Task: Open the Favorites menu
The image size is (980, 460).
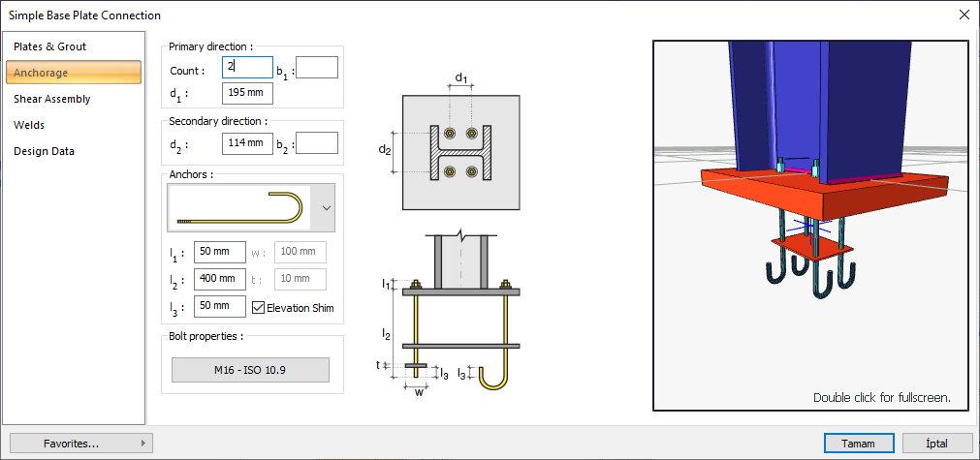Action: click(x=81, y=444)
